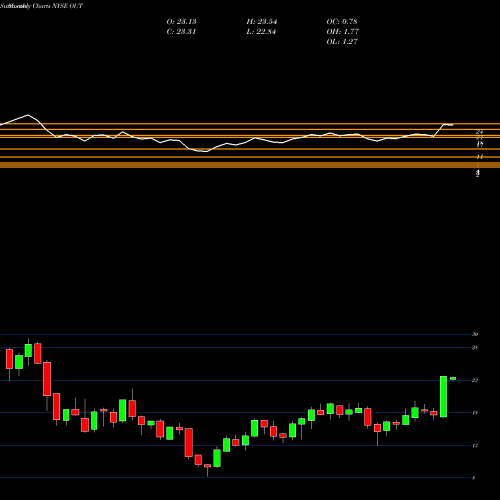
Task: Click the 8 price axis label
Action: tap(474, 478)
